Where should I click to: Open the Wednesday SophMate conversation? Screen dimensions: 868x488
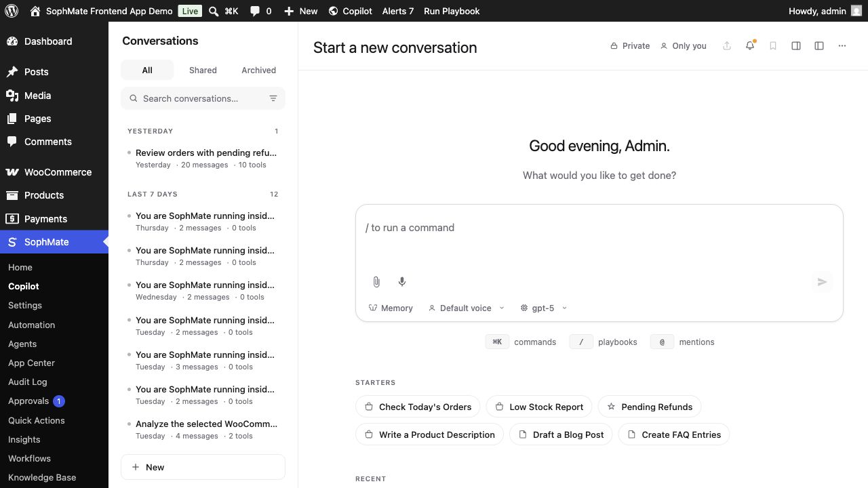coord(203,291)
